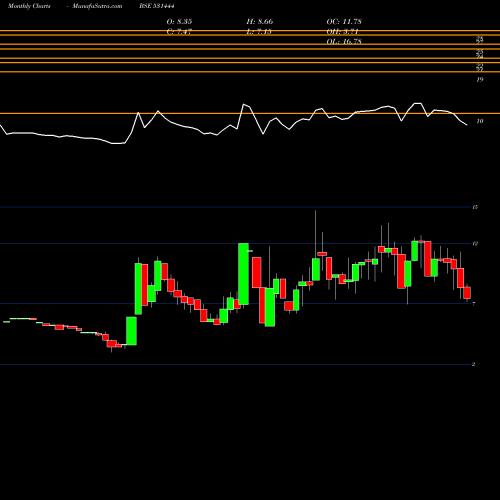Click the "BSE 531444" stock code
Viewport: 500px width, 500px height.
(157, 6)
